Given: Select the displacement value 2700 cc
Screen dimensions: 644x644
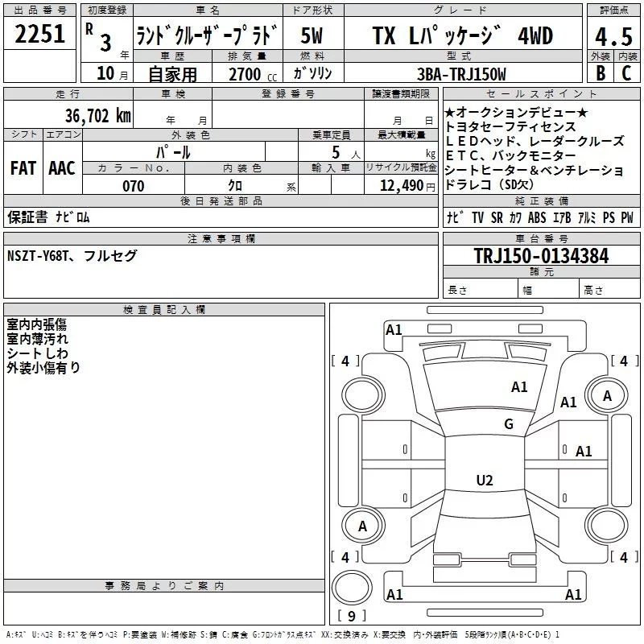Looking at the screenshot, I should coord(253,74).
